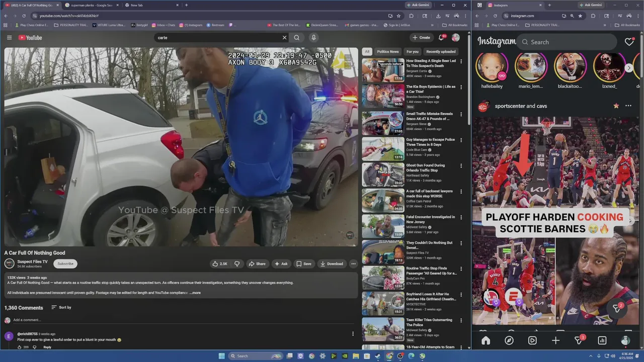Screen dimensions: 644x362
Task: Open the Suspect Files TV channel name
Action: click(x=32, y=261)
